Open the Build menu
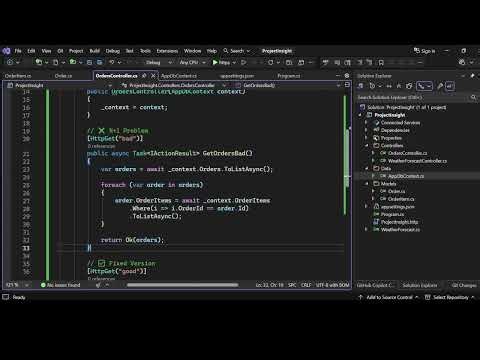480x360 pixels. click(x=95, y=51)
